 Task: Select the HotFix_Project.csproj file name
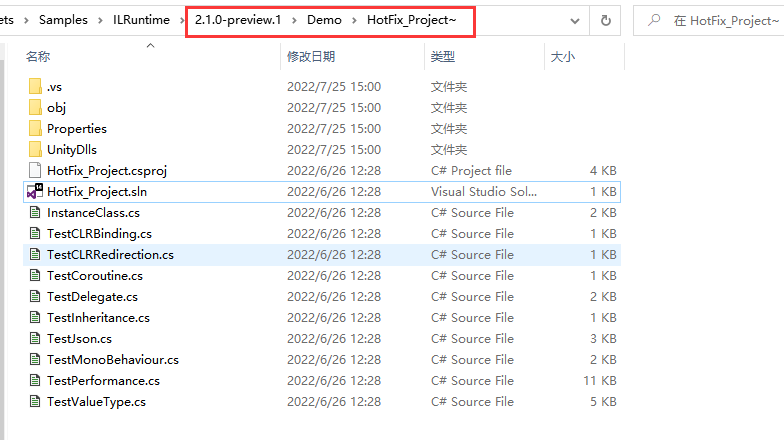coord(107,171)
